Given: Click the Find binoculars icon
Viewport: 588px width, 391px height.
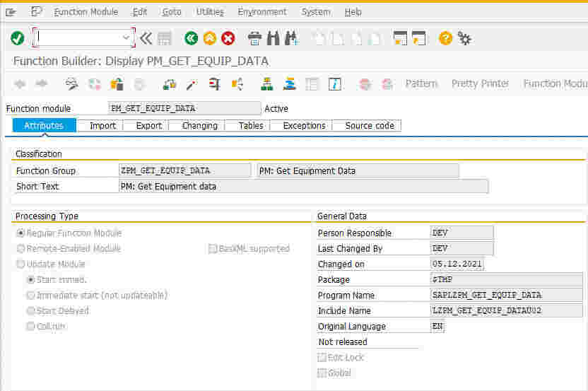Looking at the screenshot, I should pos(273,38).
